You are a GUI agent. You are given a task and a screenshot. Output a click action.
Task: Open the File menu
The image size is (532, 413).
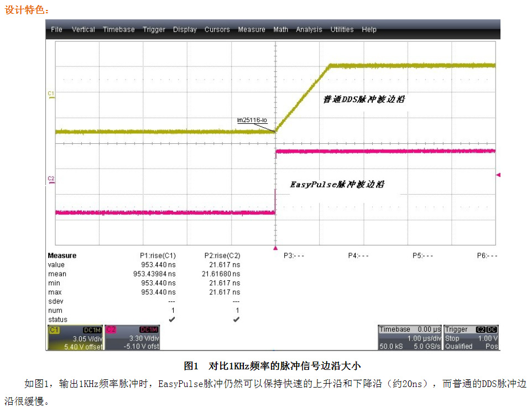(57, 30)
